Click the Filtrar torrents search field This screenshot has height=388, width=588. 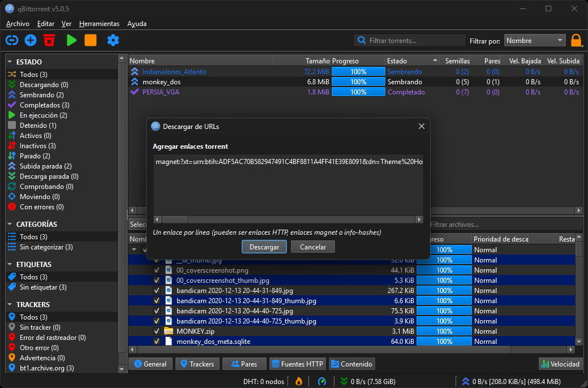tap(413, 41)
